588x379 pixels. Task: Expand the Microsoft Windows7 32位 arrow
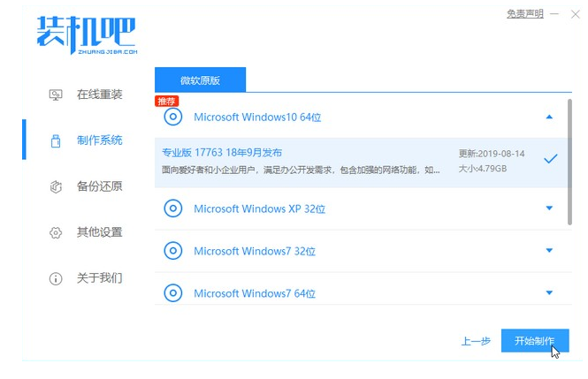coord(549,251)
